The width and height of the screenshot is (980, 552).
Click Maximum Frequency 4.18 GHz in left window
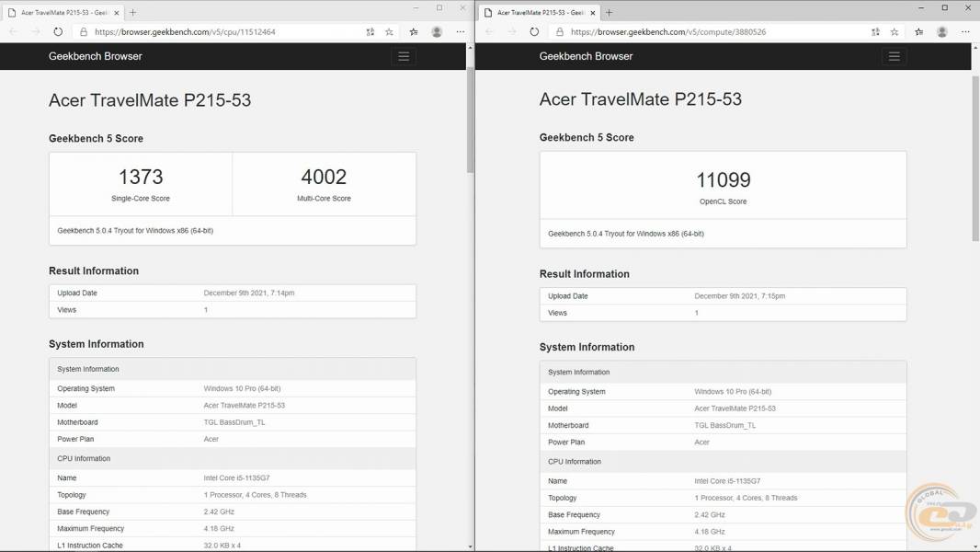click(219, 528)
